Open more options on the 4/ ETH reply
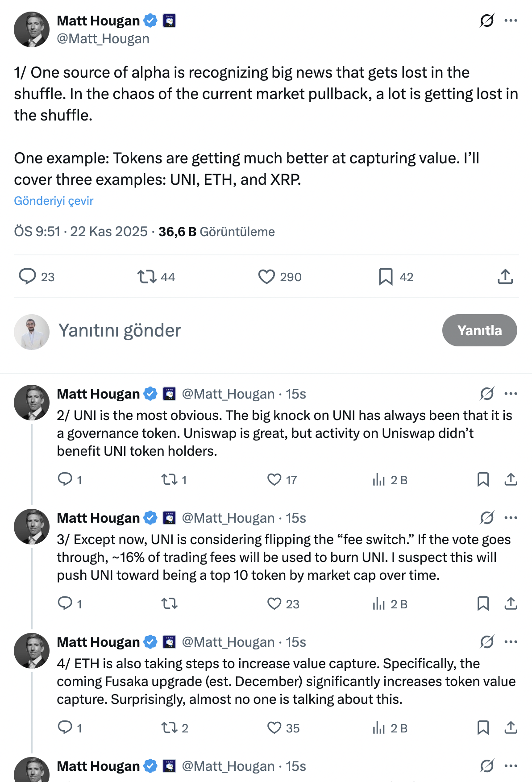Viewport: 532px width, 782px height. (511, 642)
